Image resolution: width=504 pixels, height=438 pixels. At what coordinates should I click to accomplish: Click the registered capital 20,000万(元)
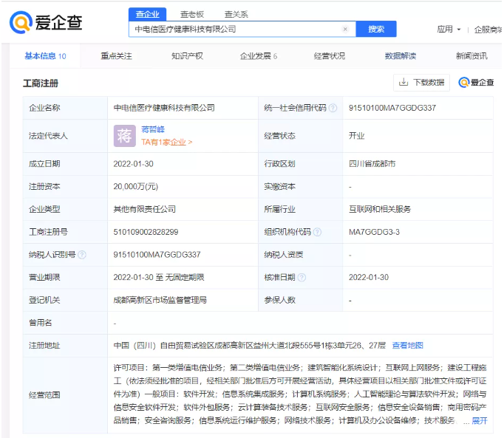(136, 187)
